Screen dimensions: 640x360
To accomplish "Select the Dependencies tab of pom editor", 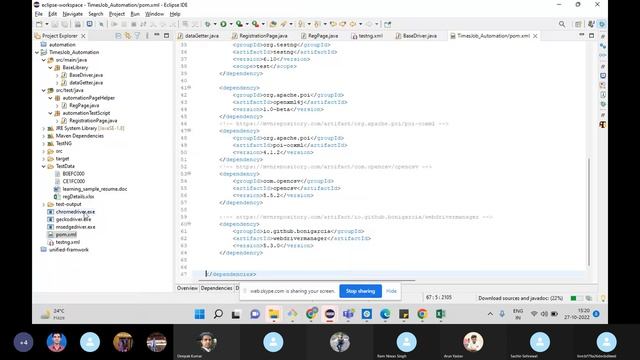I will point(216,288).
